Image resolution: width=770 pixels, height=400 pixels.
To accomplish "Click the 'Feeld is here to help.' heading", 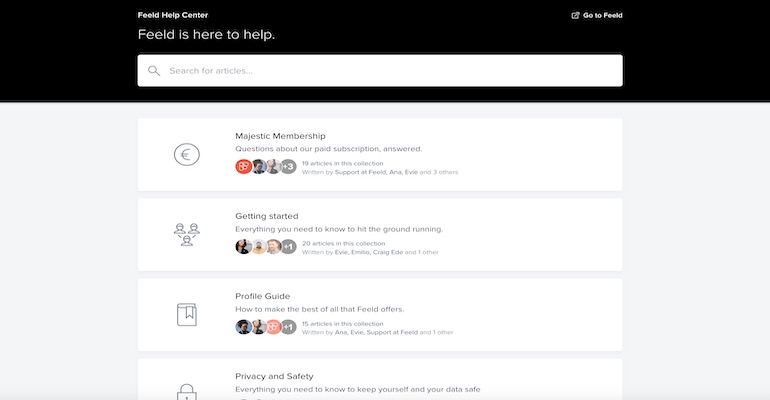I will pyautogui.click(x=206, y=34).
